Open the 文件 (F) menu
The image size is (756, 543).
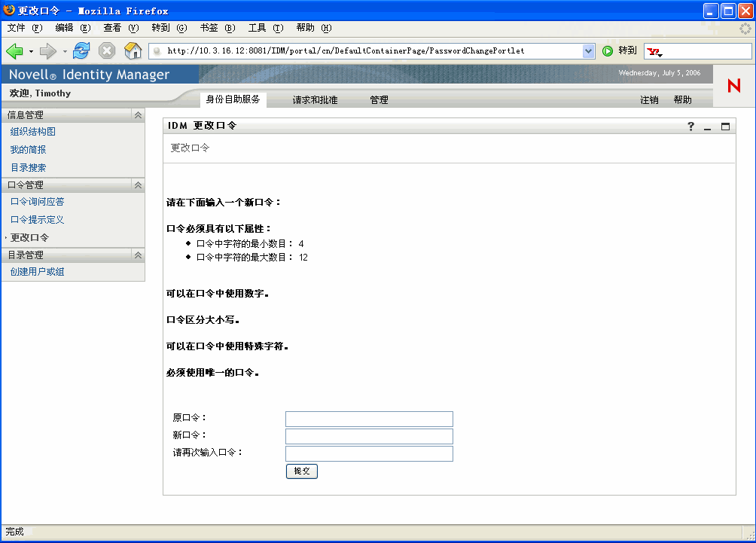(x=25, y=28)
